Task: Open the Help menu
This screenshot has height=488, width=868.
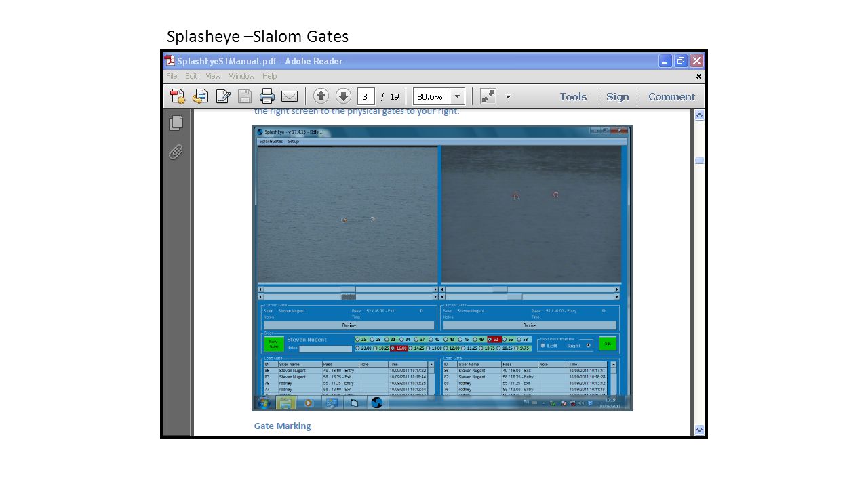Action: [x=270, y=76]
